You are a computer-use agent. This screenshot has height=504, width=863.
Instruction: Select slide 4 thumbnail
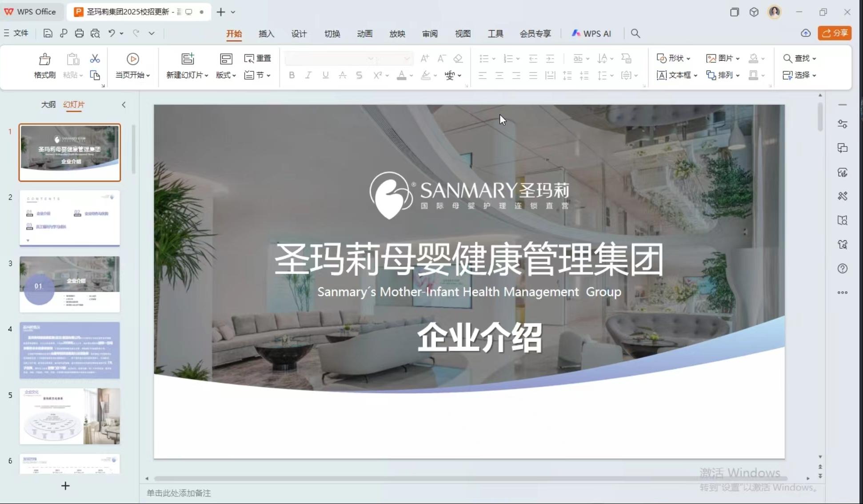pyautogui.click(x=70, y=350)
